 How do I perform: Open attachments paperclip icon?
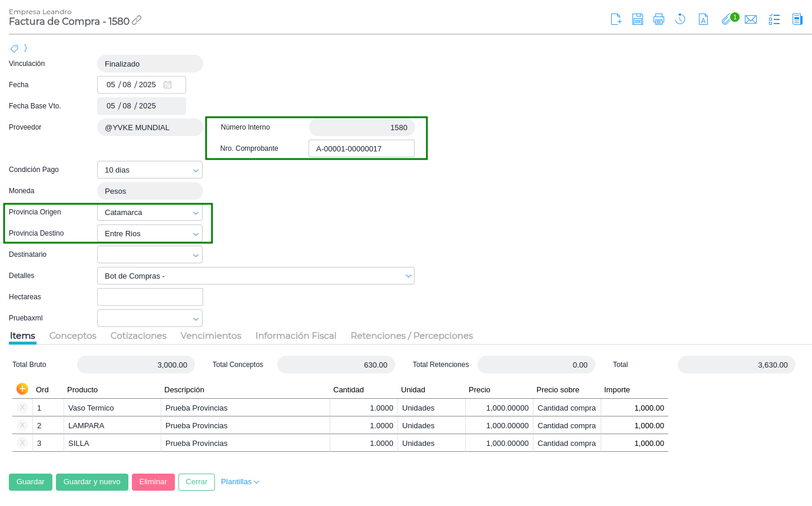point(727,19)
